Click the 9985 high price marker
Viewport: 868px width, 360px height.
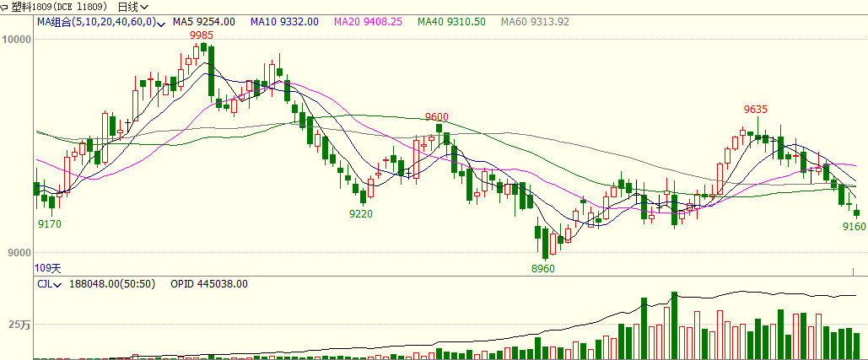pos(201,35)
